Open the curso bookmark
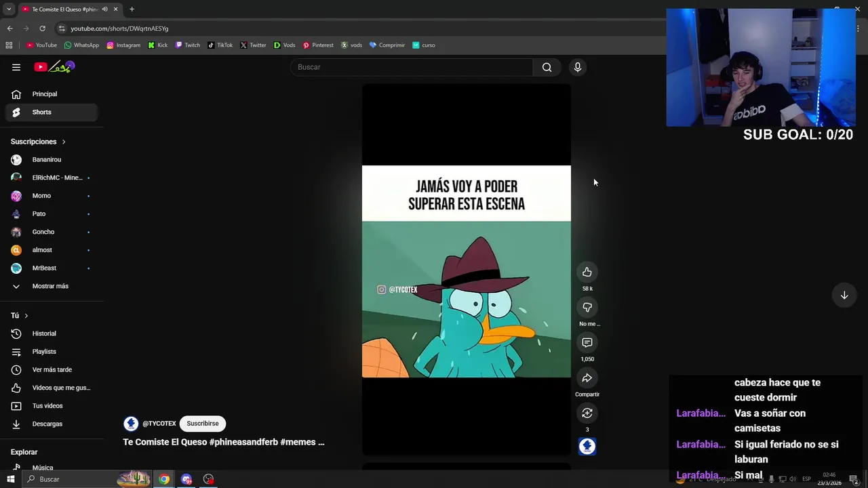Screen dimensions: 868x488 pyautogui.click(x=424, y=45)
